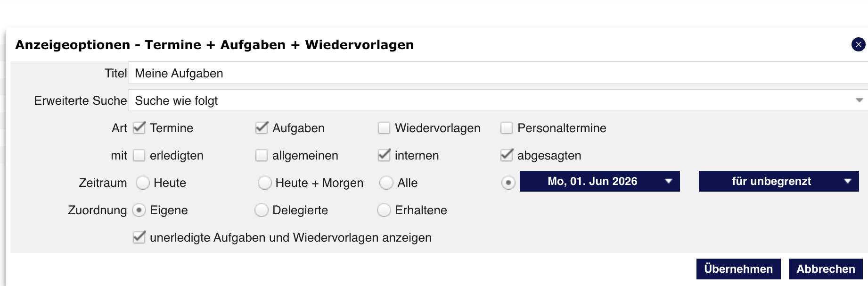Image resolution: width=868 pixels, height=286 pixels.
Task: Open the Erweiterte Suche dropdown arrow
Action: click(859, 101)
